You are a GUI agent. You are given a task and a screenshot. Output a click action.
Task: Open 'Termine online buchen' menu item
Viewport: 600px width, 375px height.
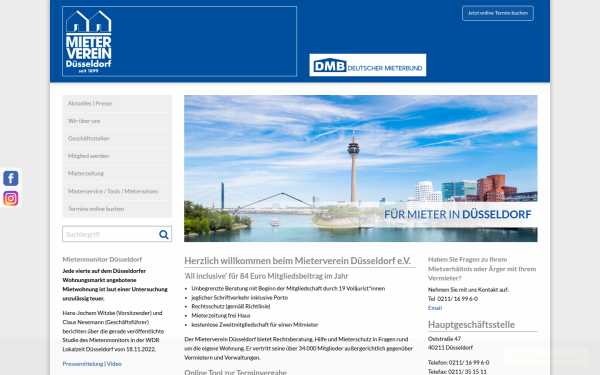(x=117, y=209)
